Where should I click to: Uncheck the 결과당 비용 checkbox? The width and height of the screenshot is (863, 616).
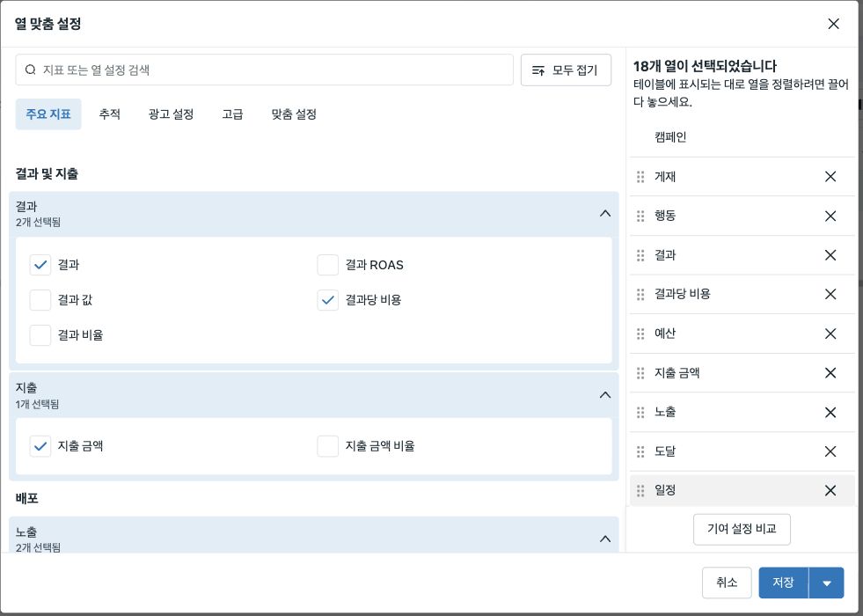click(327, 300)
